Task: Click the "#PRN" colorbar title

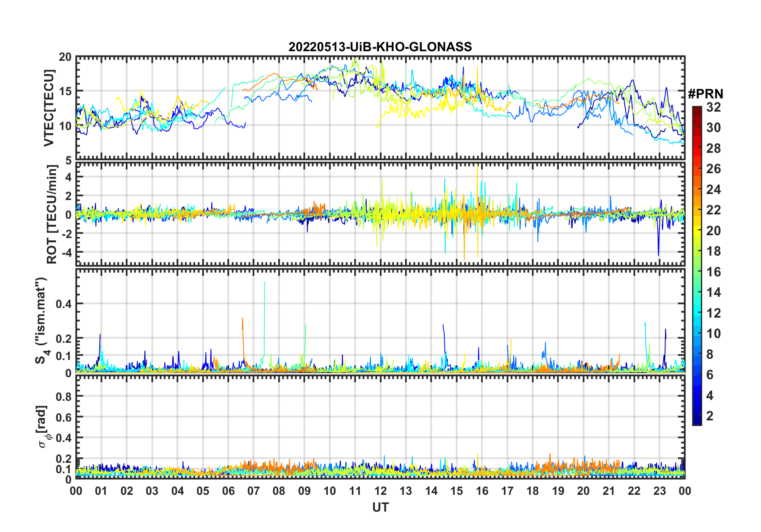Action: click(705, 94)
